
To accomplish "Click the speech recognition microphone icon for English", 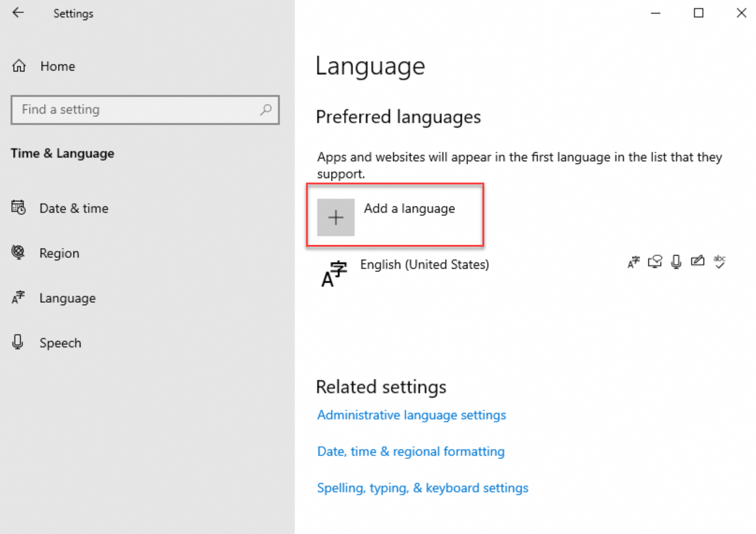I will (x=676, y=262).
